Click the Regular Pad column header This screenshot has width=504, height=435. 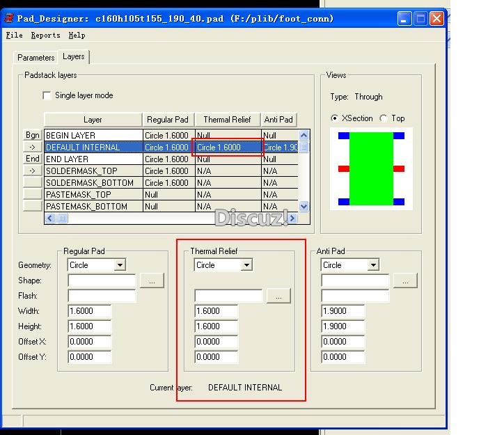pos(168,120)
